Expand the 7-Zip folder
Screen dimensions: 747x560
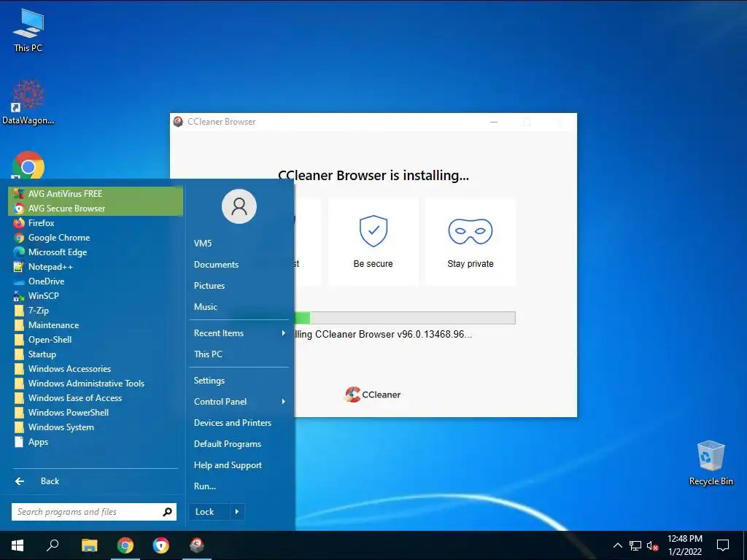coord(96,311)
